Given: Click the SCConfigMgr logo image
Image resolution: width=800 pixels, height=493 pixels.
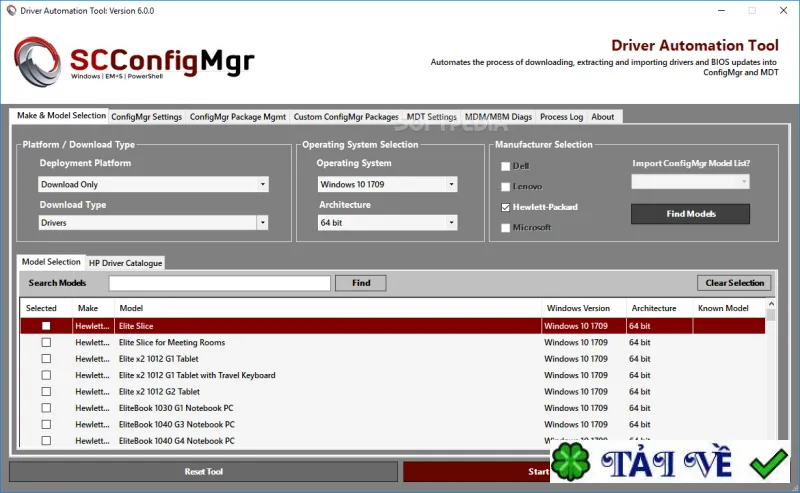Looking at the screenshot, I should (134, 62).
